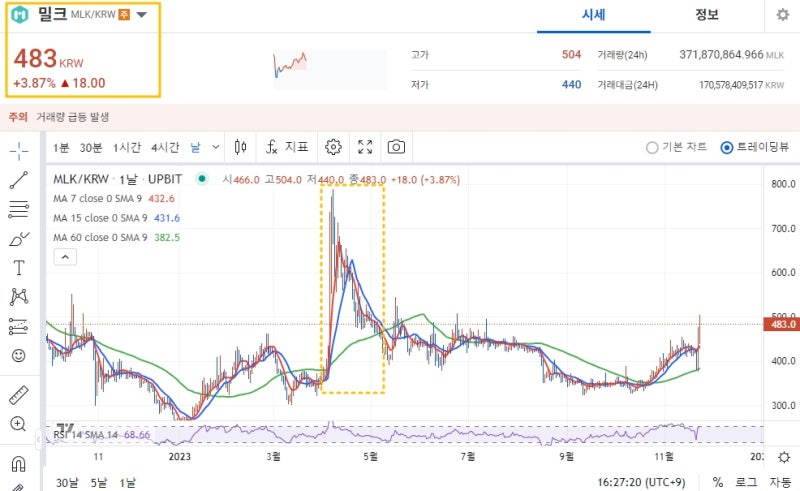Toggle 자동 auto scale
The width and height of the screenshot is (800, 491).
point(781,482)
